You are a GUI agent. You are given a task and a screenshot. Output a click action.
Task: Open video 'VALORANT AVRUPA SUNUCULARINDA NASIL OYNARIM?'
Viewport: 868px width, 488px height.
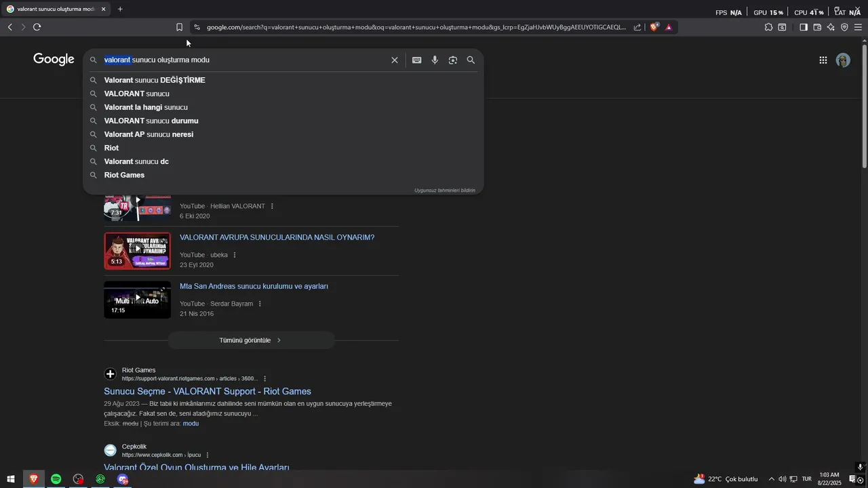277,238
